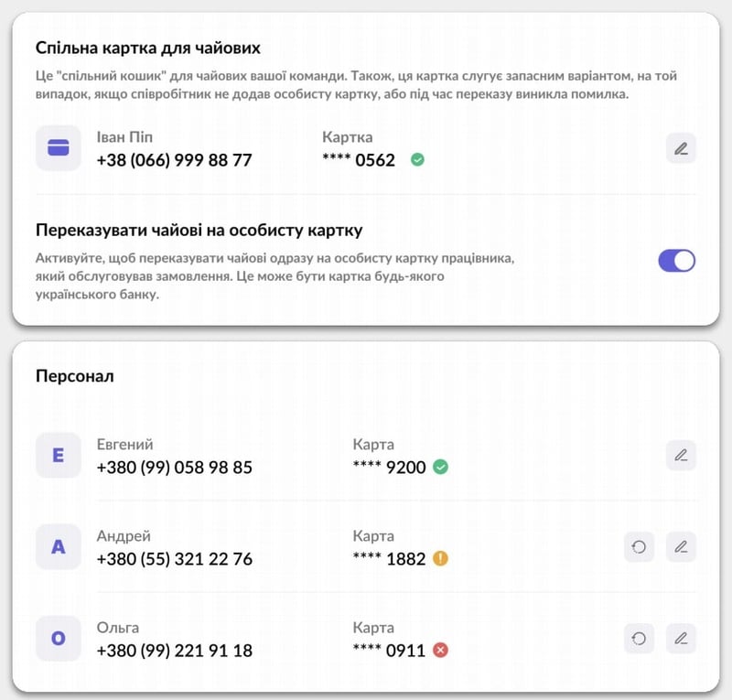Toggle transfer tips to personal card switch

676,261
